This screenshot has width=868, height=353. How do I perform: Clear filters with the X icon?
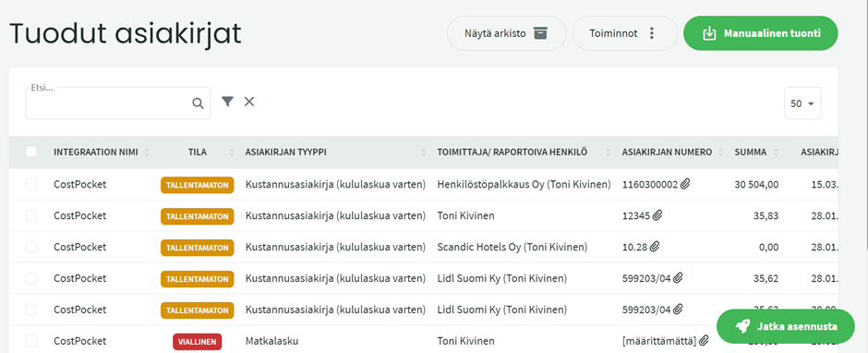pos(249,102)
